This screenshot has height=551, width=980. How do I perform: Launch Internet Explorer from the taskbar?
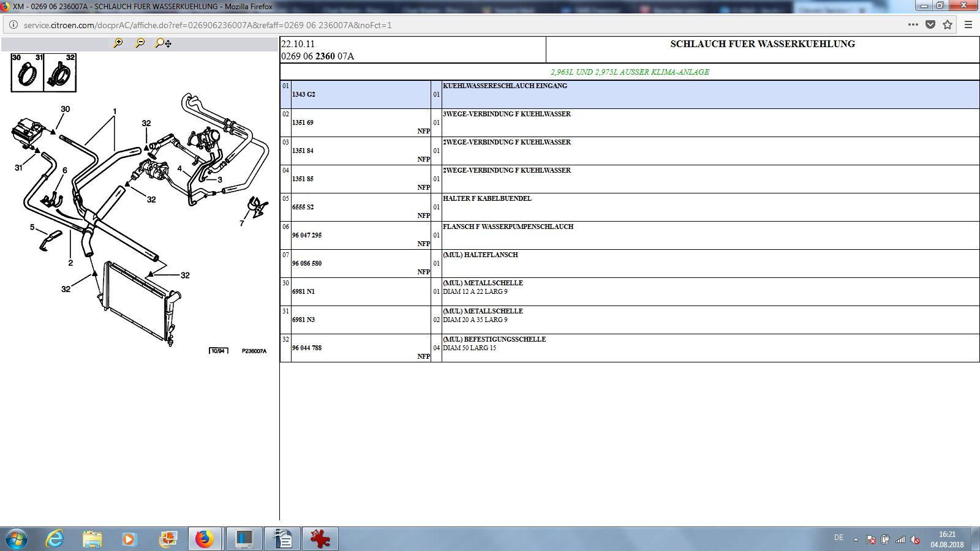(55, 539)
